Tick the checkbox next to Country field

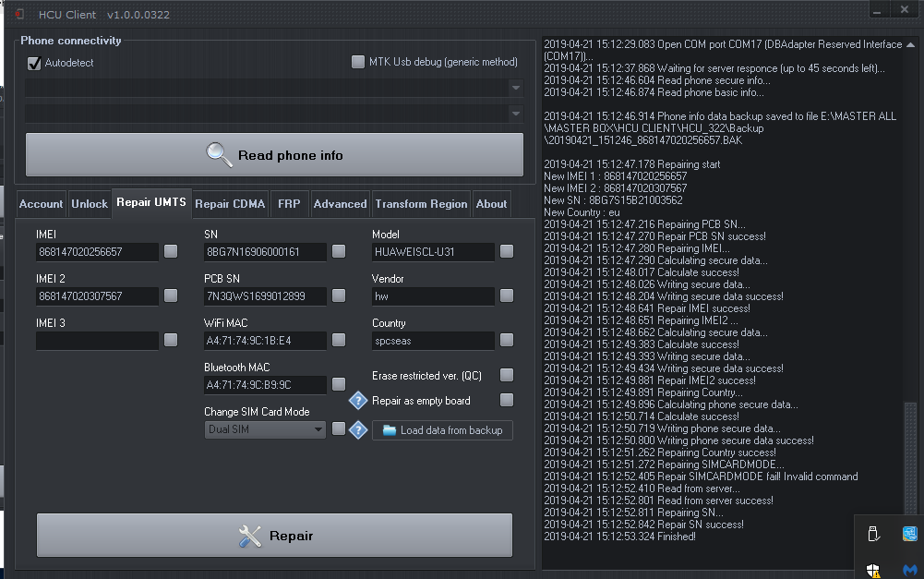point(507,340)
